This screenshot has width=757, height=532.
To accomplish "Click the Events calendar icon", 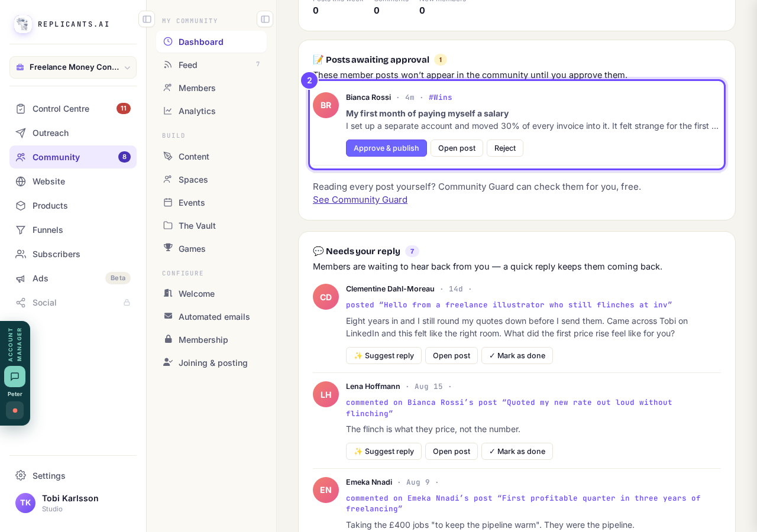I will point(168,202).
